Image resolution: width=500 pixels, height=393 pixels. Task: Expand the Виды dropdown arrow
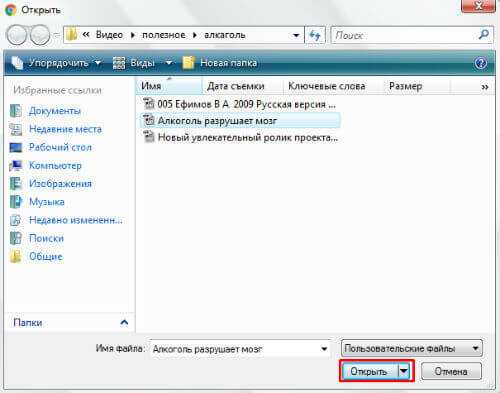(x=169, y=63)
